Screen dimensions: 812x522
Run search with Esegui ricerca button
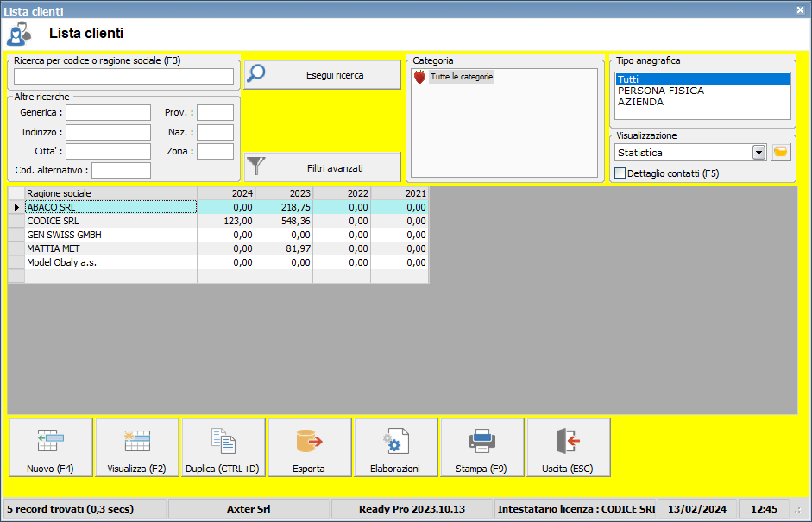point(322,75)
